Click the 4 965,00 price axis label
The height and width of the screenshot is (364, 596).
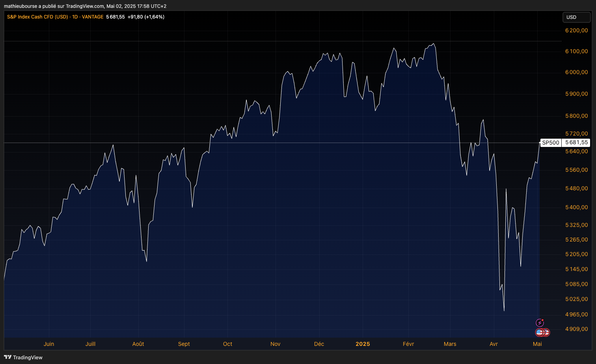pyautogui.click(x=576, y=314)
